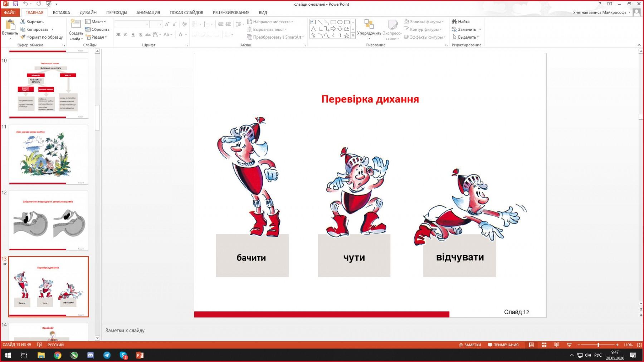Start the slide show from the status bar
The width and height of the screenshot is (644, 362).
coord(569,345)
